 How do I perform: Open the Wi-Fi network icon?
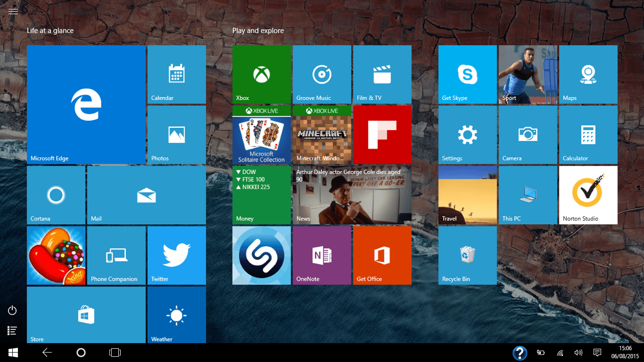tap(560, 353)
